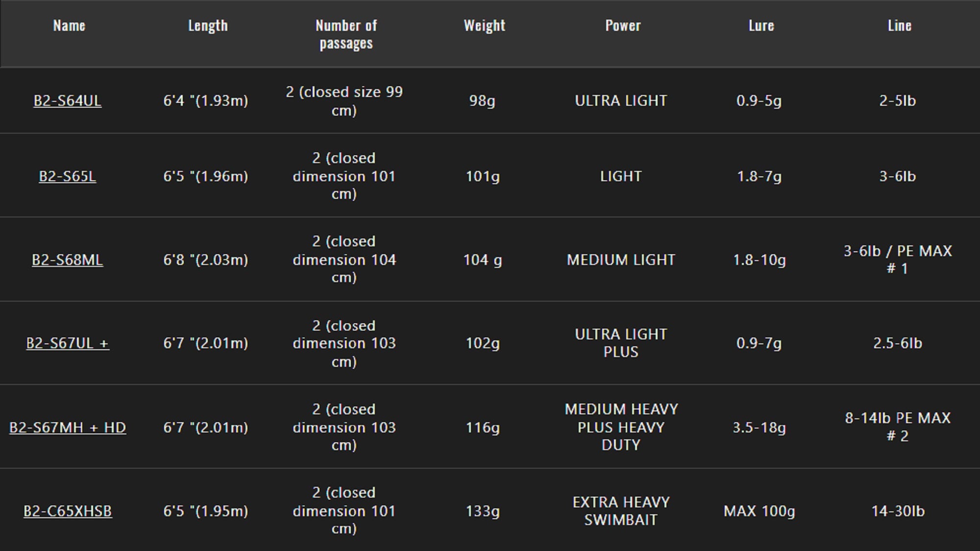Click the B2-S68ML model link
Viewport: 980px width, 551px height.
click(x=68, y=260)
